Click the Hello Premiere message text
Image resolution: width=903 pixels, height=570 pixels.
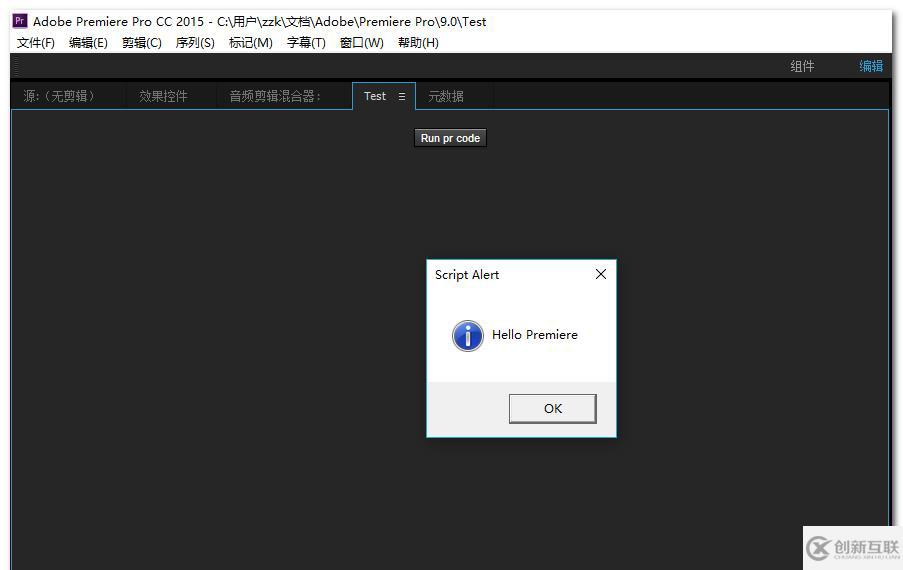click(534, 335)
